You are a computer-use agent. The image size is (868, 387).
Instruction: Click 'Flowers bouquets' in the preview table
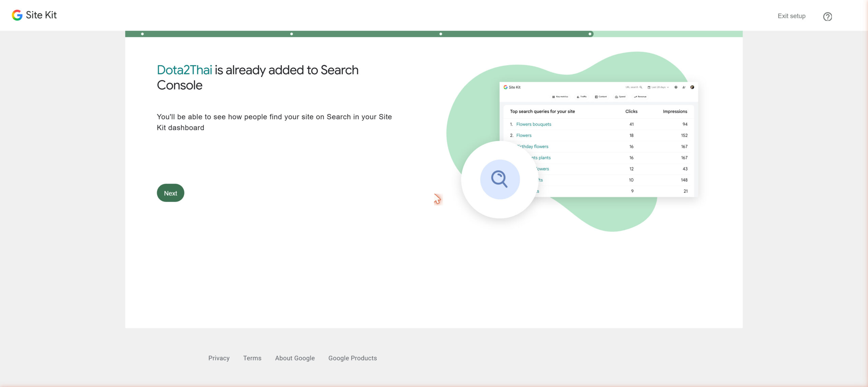pos(533,124)
